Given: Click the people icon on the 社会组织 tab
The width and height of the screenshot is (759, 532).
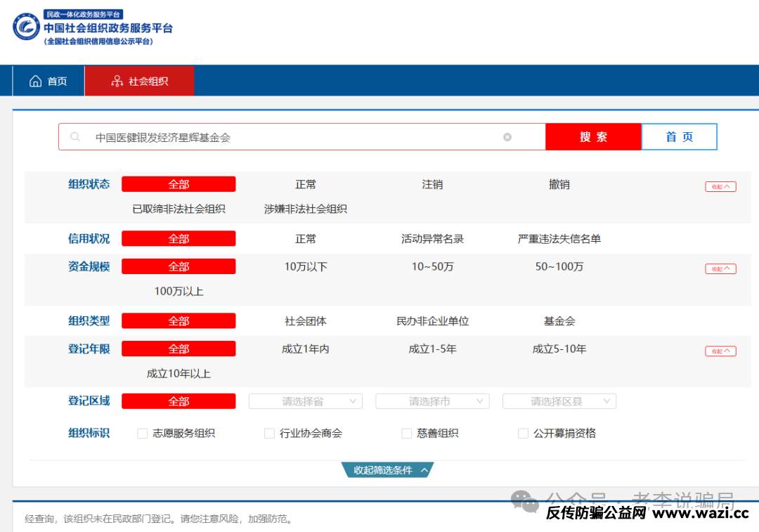Looking at the screenshot, I should (x=117, y=80).
